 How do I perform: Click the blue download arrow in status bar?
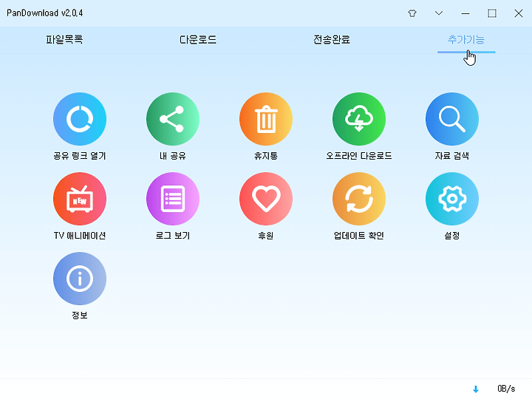click(x=476, y=389)
